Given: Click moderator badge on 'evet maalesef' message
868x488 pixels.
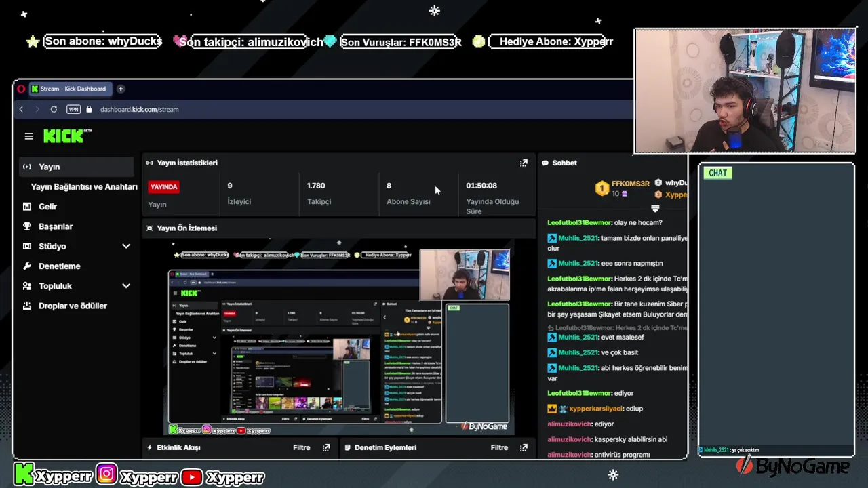Looking at the screenshot, I should (x=552, y=337).
